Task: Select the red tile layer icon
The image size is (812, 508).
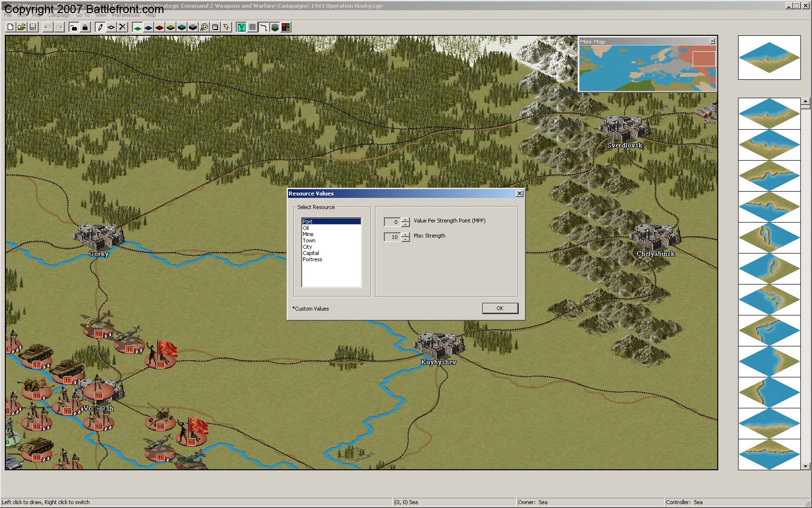Action: (159, 27)
